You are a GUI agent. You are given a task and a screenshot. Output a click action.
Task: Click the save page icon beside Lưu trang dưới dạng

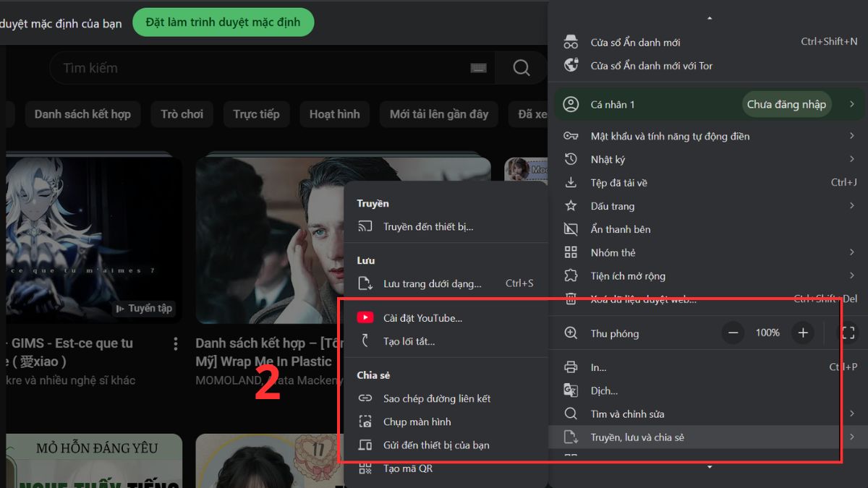tap(365, 283)
